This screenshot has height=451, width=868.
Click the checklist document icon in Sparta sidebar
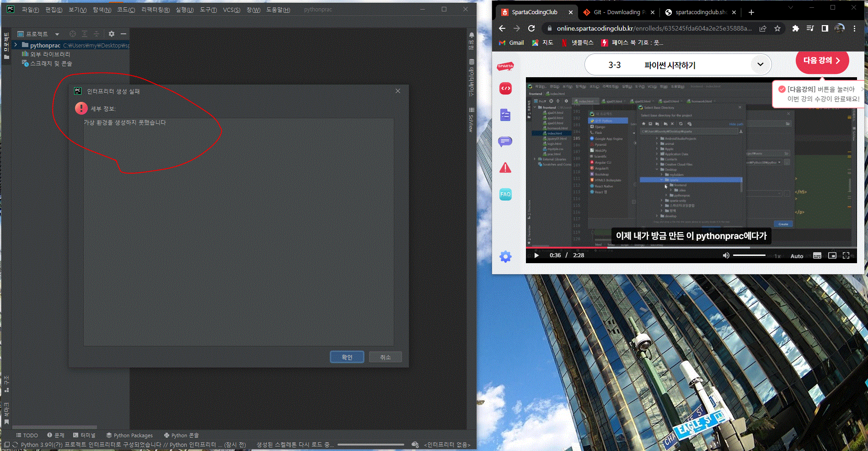click(x=505, y=115)
